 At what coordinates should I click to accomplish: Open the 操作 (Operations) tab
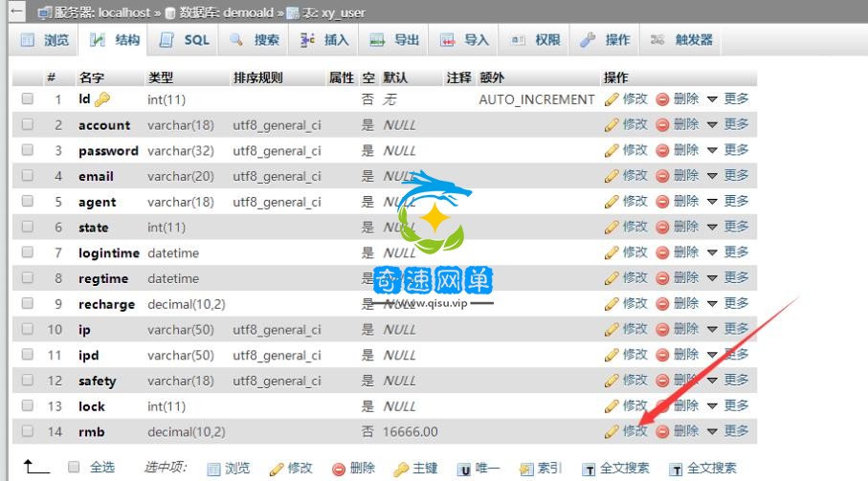pyautogui.click(x=604, y=40)
